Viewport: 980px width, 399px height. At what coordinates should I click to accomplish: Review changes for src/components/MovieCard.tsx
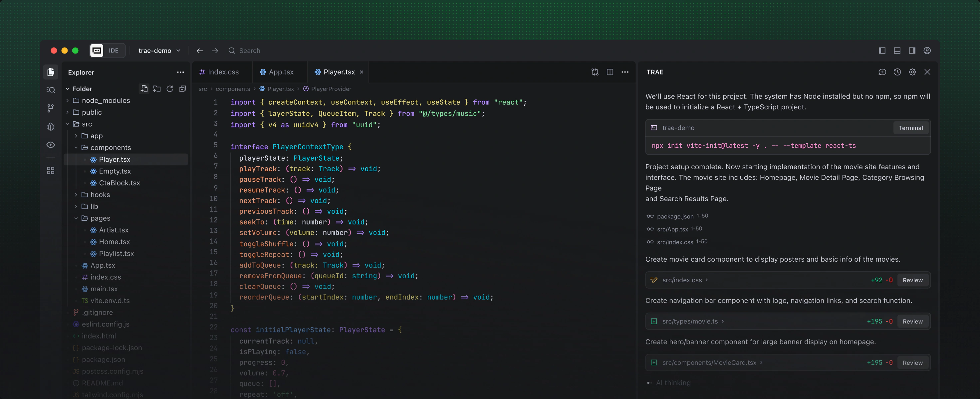pos(913,363)
